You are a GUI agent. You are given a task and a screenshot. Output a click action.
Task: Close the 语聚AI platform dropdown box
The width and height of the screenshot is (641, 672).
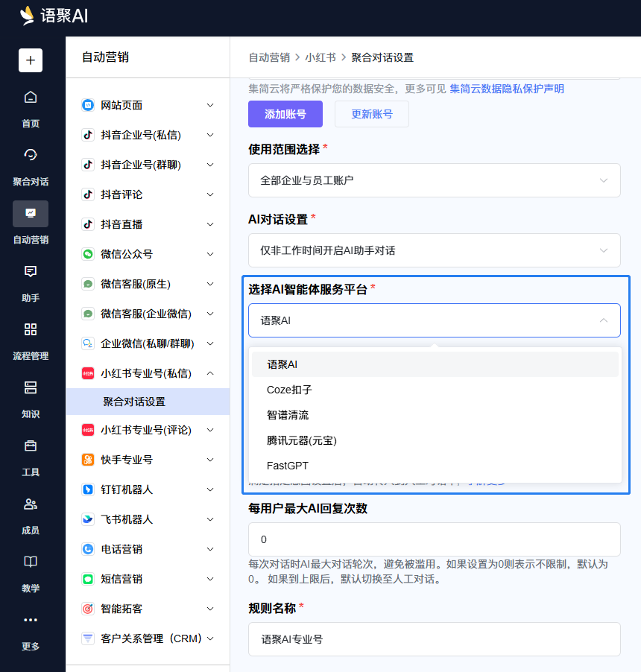(435, 320)
